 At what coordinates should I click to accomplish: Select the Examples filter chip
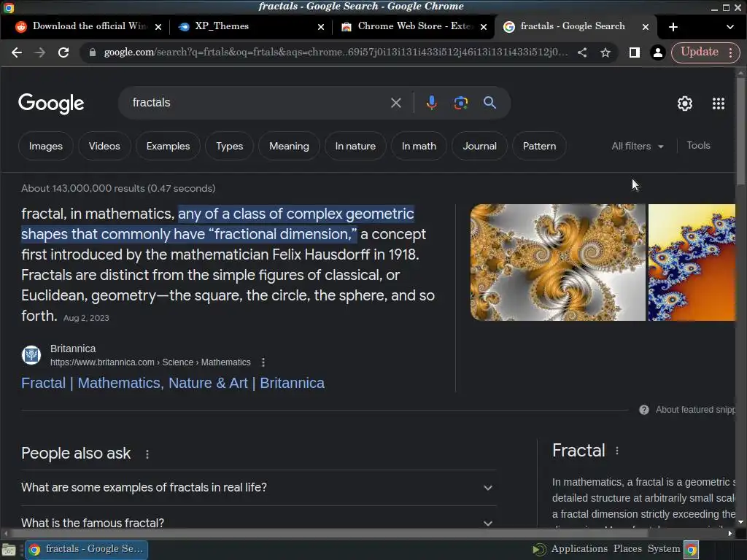click(169, 146)
